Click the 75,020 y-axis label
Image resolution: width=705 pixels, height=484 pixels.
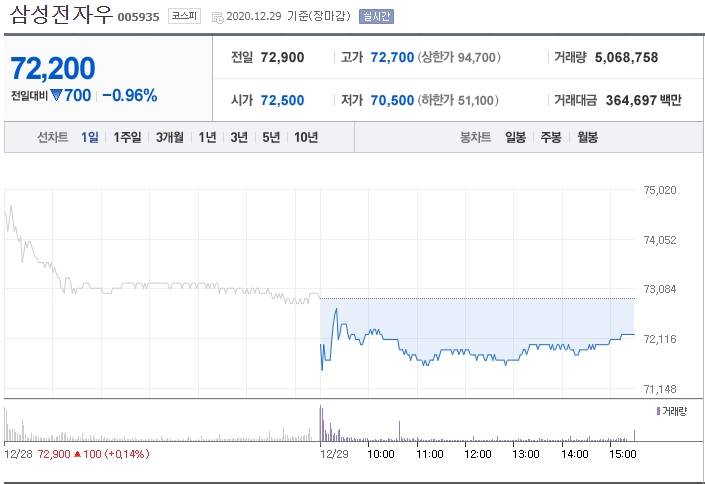point(660,190)
